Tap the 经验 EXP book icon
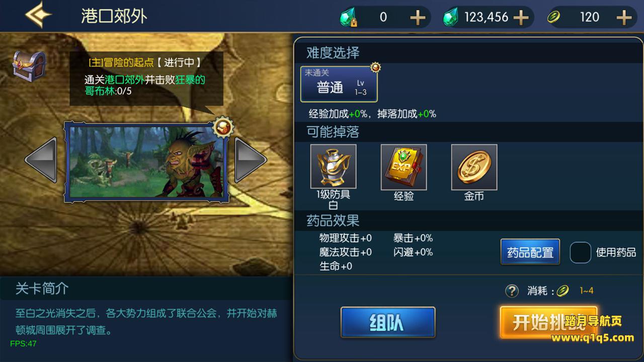 (404, 167)
